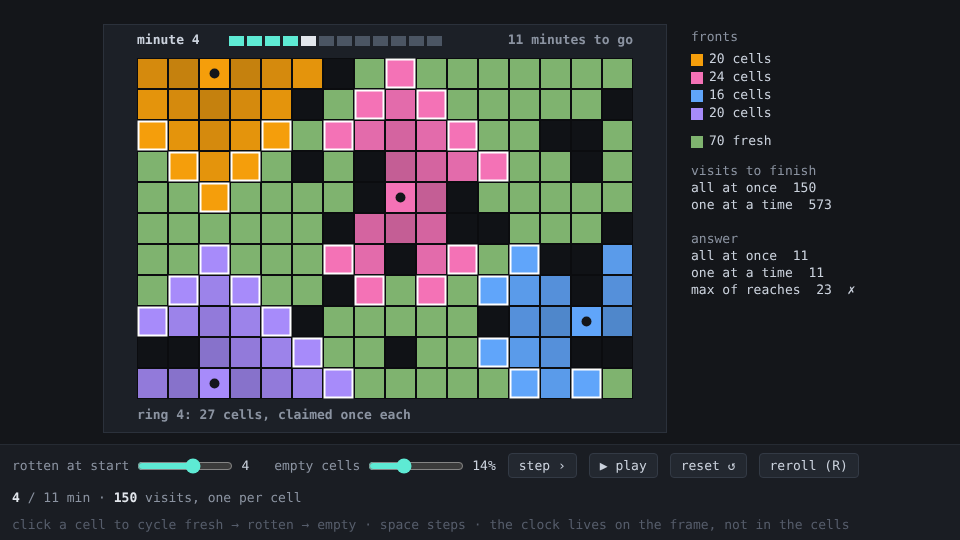Screen dimensions: 960x540
Task: Click 'ring 4: 27 cells, claimed once each'
Action: click(274, 414)
